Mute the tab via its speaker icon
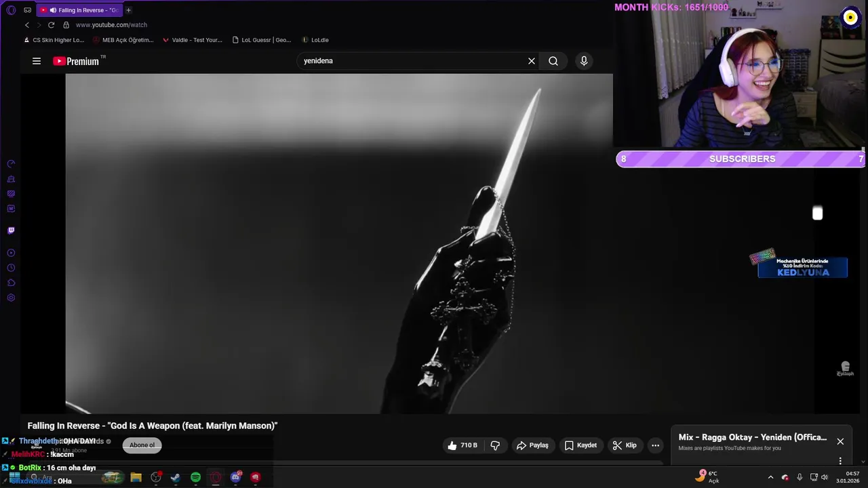This screenshot has height=488, width=868. 53,10
